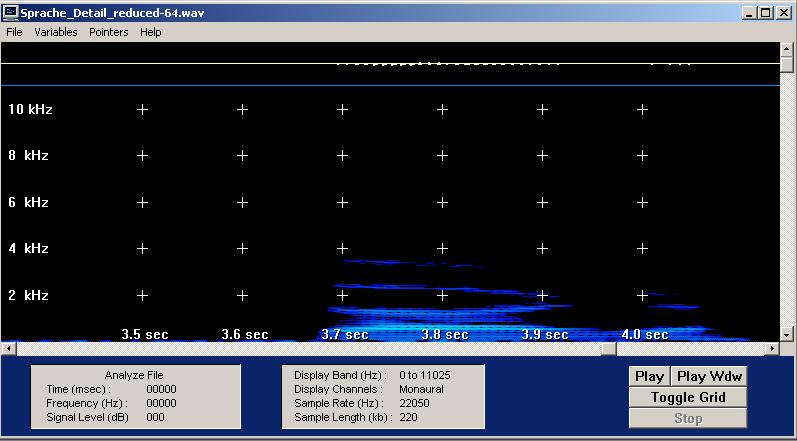Click the disabled Stop button
797x441 pixels.
coord(688,419)
